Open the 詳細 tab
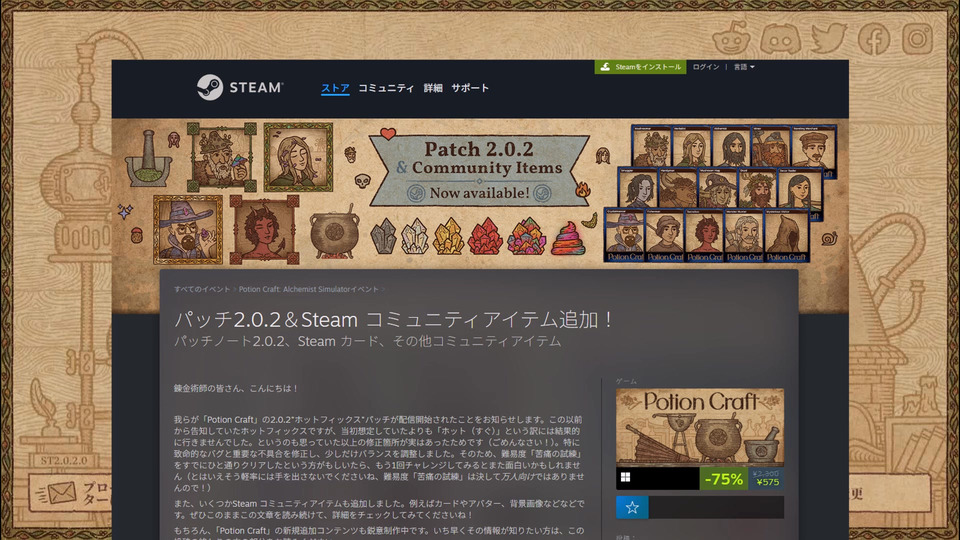 (433, 88)
